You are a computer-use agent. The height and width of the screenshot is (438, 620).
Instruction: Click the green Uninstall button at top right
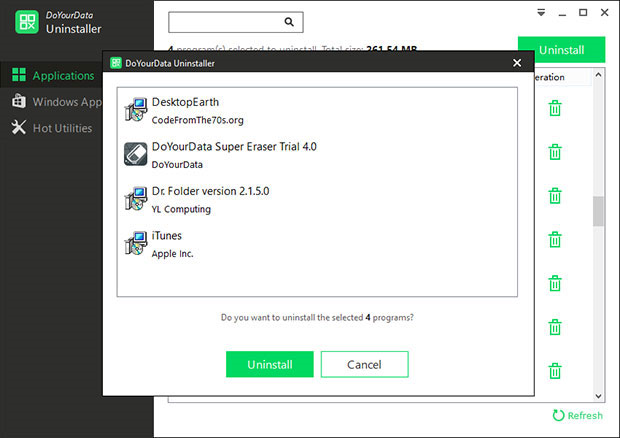click(561, 49)
